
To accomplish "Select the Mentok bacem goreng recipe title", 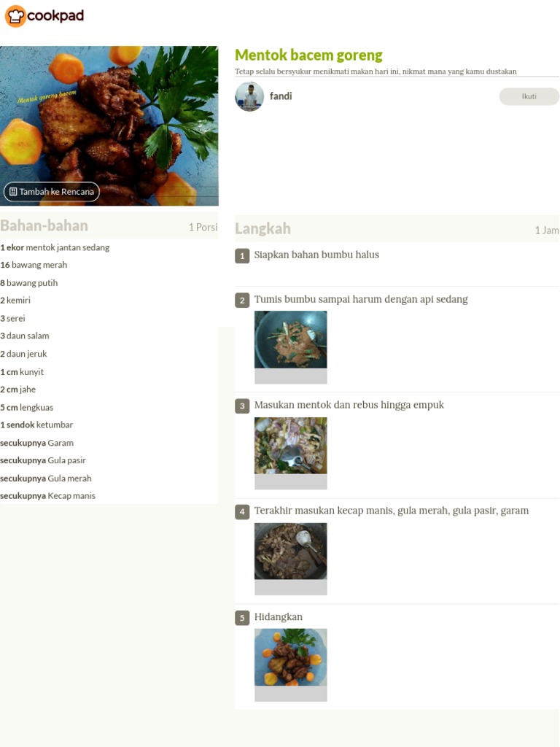I will pyautogui.click(x=308, y=55).
